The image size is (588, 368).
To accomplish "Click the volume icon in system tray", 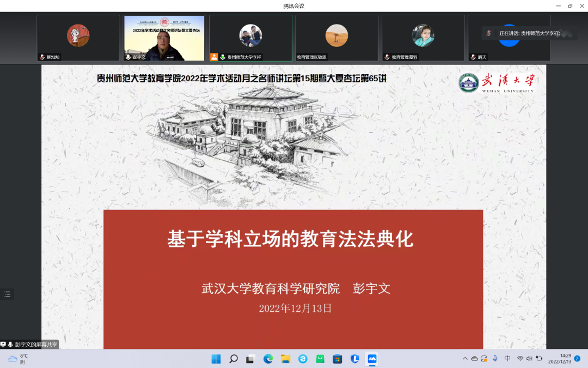I will 529,359.
